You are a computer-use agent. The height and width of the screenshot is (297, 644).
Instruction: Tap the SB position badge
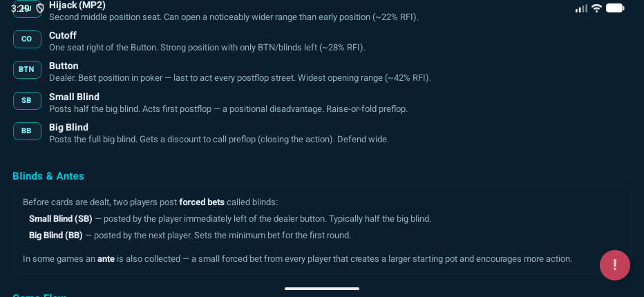[x=27, y=101]
